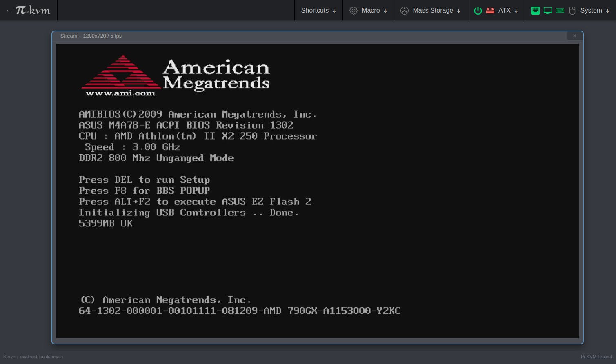Click the green keyboard status icon
Screen dimensions: 616x364
(560, 11)
